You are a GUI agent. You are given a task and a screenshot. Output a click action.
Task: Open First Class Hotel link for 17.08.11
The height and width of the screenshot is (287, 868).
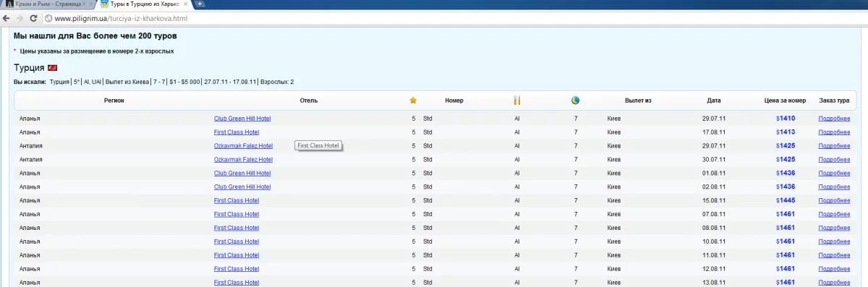(x=237, y=132)
